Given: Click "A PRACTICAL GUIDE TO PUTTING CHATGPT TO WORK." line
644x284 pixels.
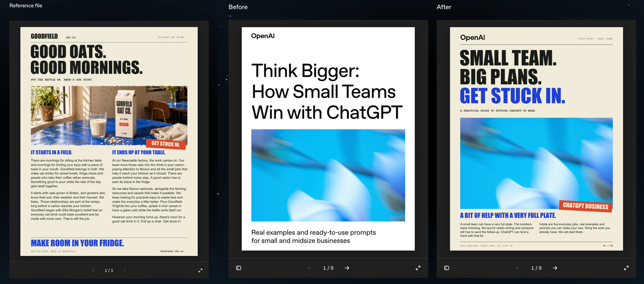Looking at the screenshot, I should point(498,111).
